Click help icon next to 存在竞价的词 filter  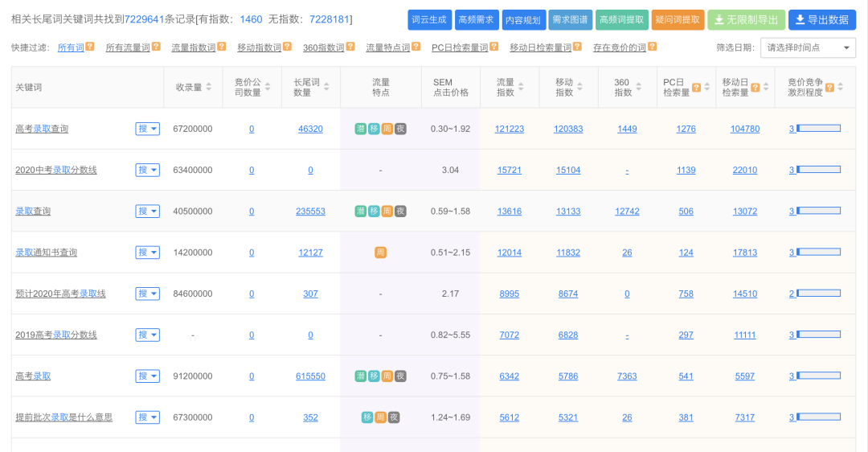652,47
